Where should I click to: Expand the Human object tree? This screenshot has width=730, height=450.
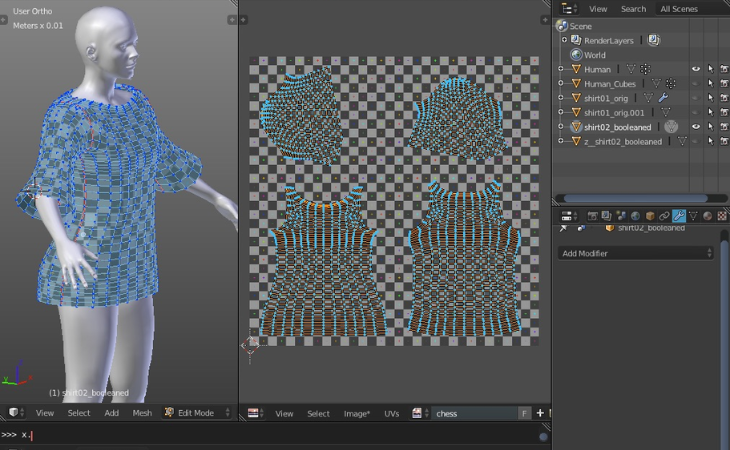(561, 69)
